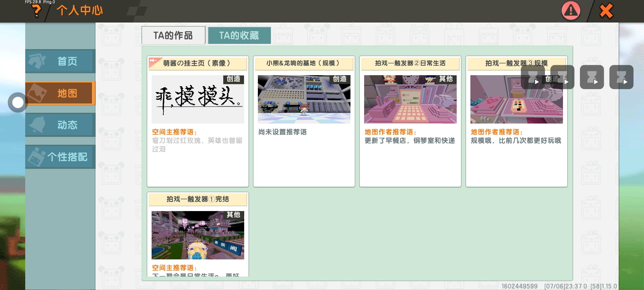Tap the third hourglass play icon
Screen dimensions: 644x290
point(592,77)
